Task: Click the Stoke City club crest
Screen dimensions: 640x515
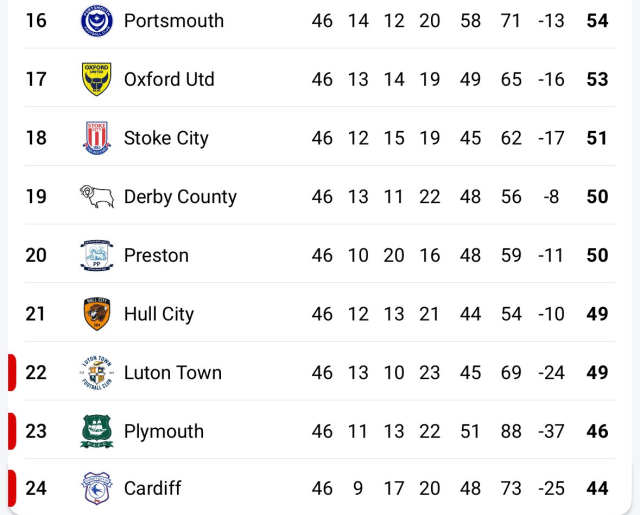Action: (x=97, y=138)
